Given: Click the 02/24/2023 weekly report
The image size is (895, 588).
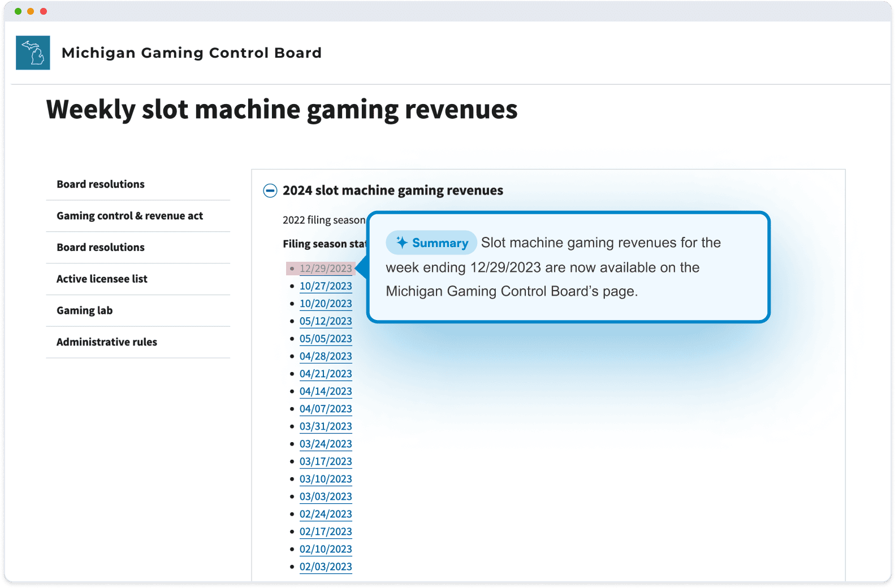Looking at the screenshot, I should coord(326,514).
